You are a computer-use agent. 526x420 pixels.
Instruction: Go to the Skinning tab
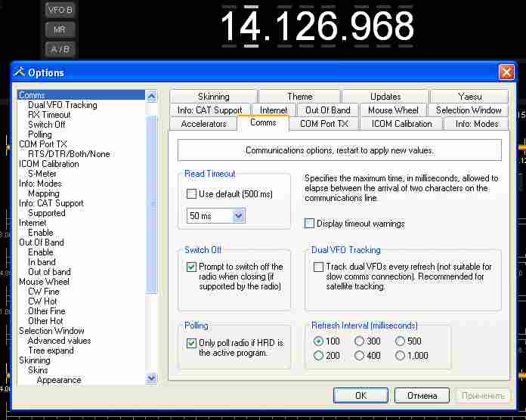pyautogui.click(x=213, y=97)
